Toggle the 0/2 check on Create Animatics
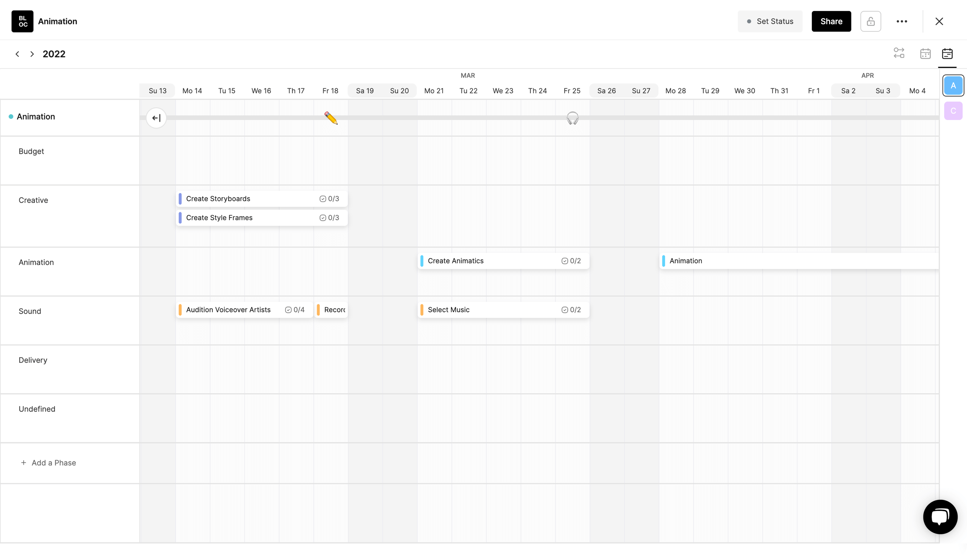This screenshot has width=967, height=560. (564, 260)
